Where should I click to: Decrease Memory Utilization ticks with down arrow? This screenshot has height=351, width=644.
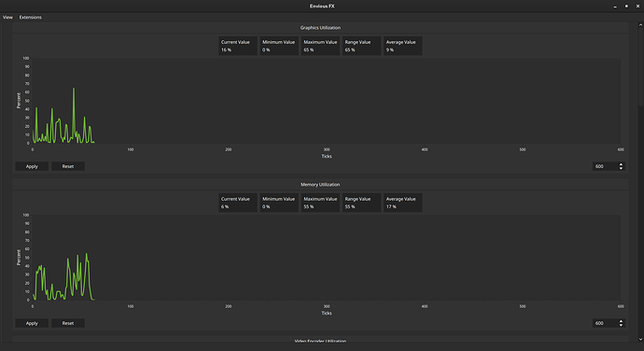621,326
